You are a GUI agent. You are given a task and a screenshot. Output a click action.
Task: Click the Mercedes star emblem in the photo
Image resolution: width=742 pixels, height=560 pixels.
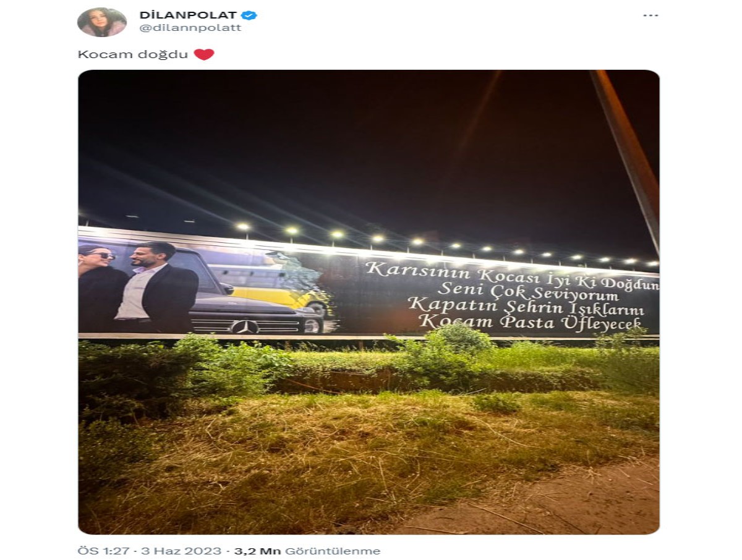(x=245, y=326)
